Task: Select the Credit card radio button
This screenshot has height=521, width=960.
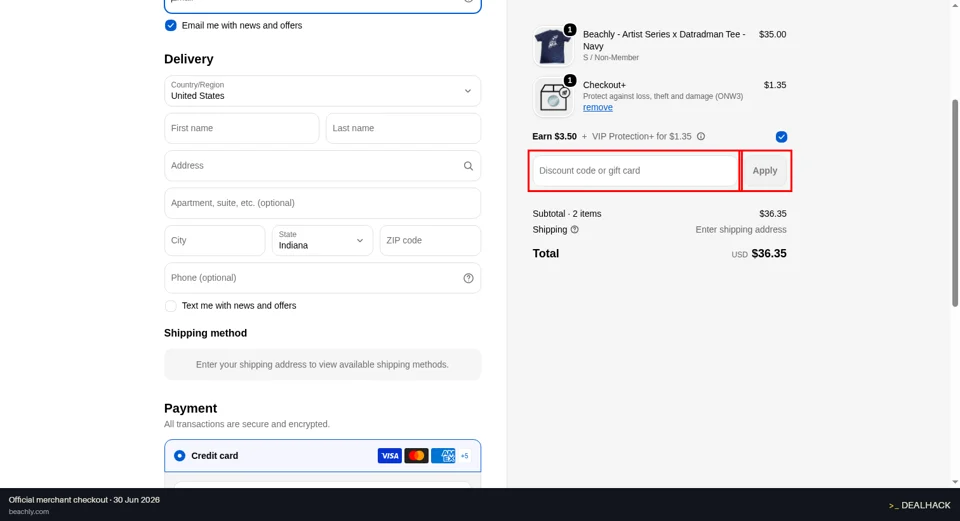Action: [x=179, y=455]
